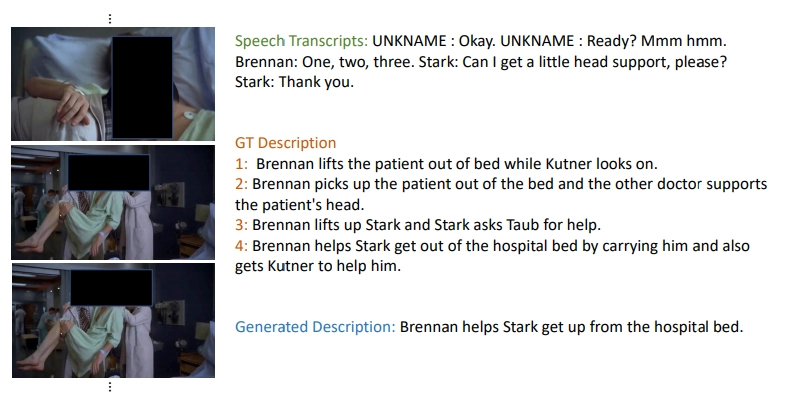The image size is (785, 403).
Task: Click the vertical ellipsis above the first frame
Action: (110, 17)
